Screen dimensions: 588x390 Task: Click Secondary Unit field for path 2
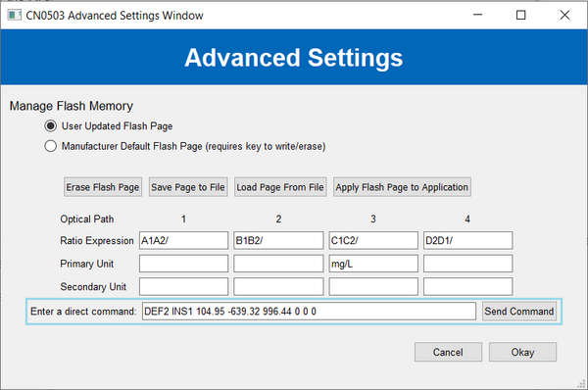[x=278, y=286]
